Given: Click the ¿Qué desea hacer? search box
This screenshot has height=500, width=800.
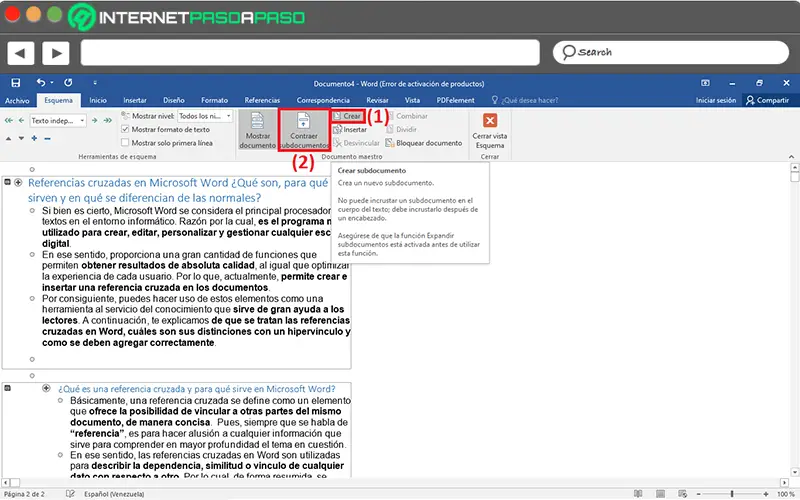Looking at the screenshot, I should point(526,100).
